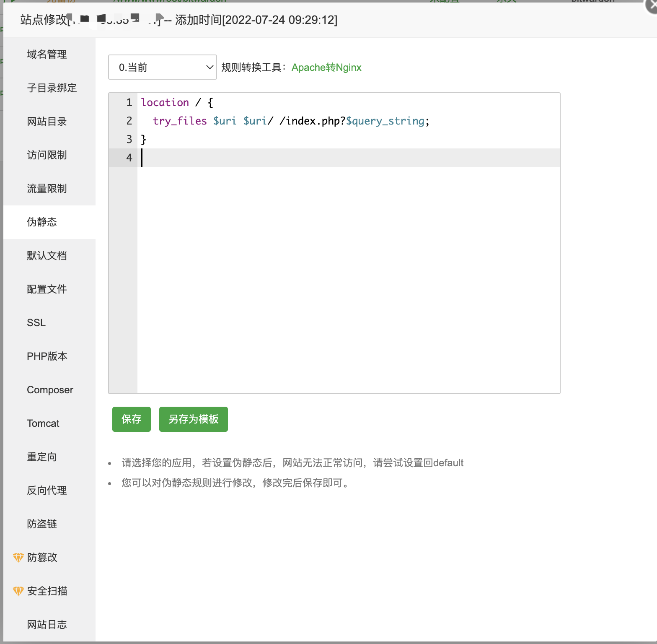
Task: Open the PHP版本 tab
Action: click(x=47, y=356)
